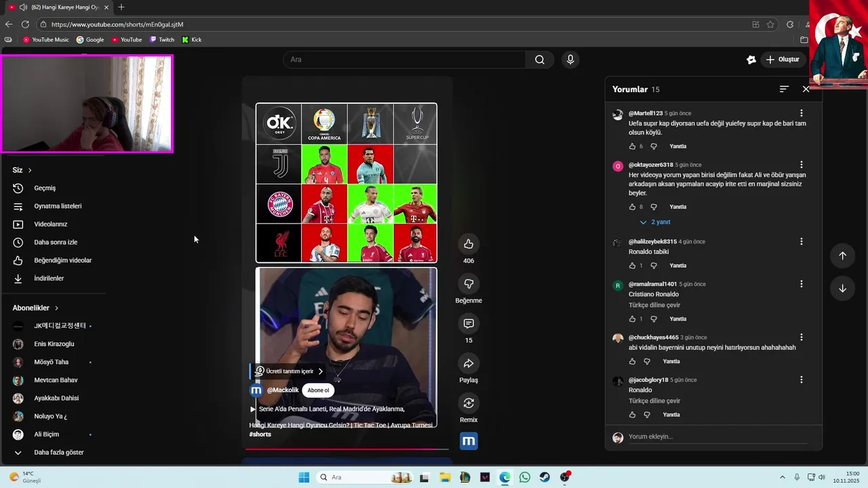Start voice search with microphone icon
868x488 pixels.
[570, 60]
